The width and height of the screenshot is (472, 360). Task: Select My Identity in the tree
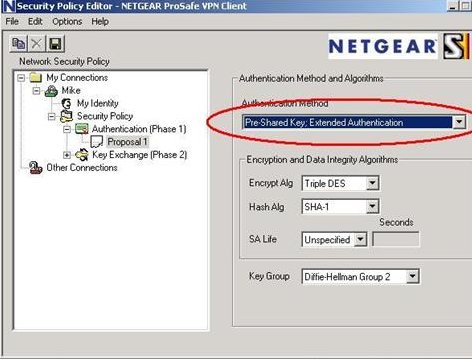coord(98,103)
